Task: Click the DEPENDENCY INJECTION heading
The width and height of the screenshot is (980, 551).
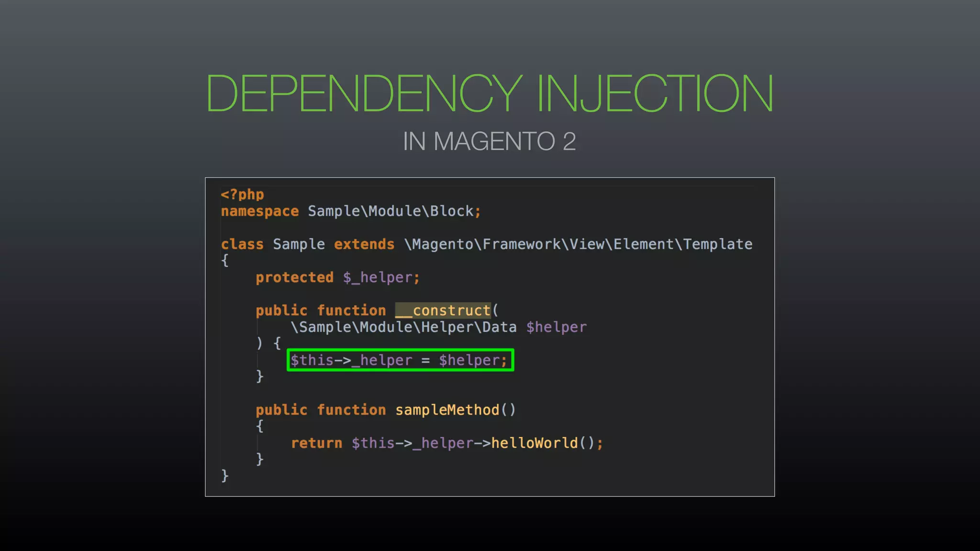Action: 490,93
